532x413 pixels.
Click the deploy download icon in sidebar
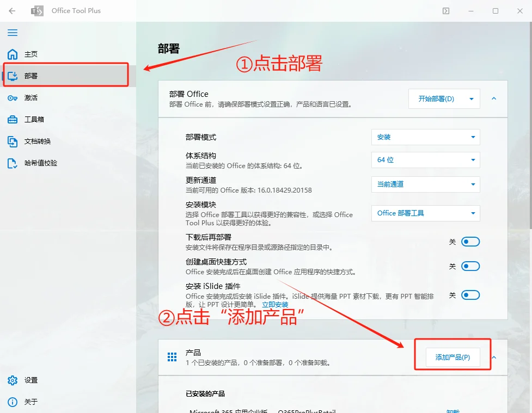tap(13, 76)
